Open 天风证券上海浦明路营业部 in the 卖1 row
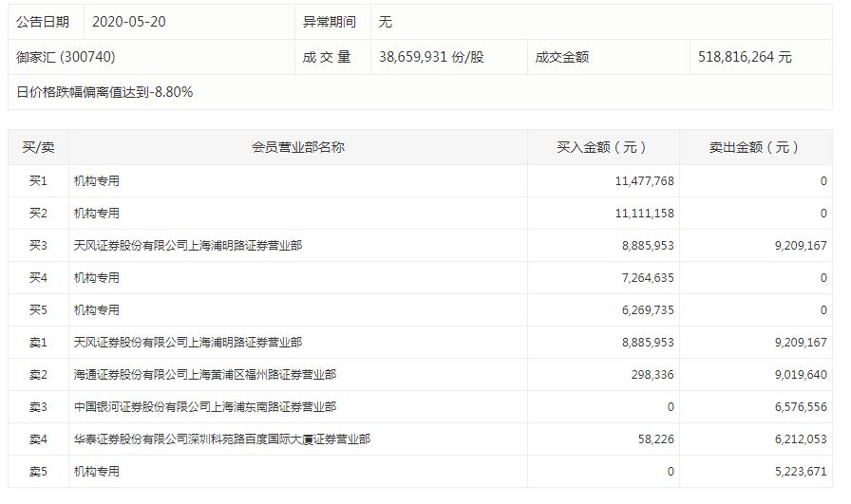 point(188,342)
